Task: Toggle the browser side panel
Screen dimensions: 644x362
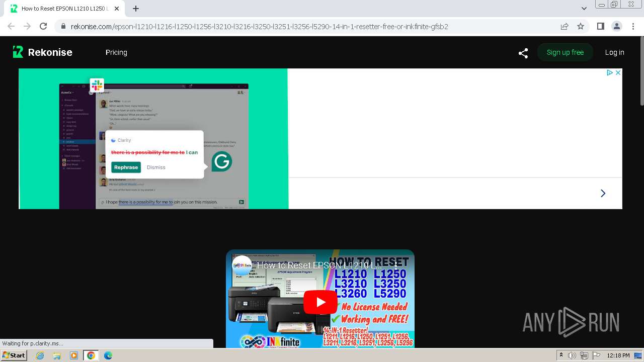Action: pyautogui.click(x=600, y=26)
